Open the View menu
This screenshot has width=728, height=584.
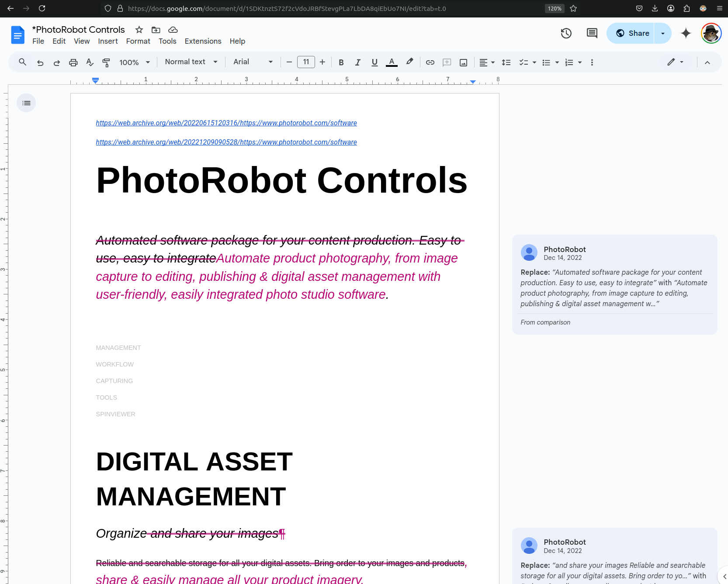click(82, 41)
